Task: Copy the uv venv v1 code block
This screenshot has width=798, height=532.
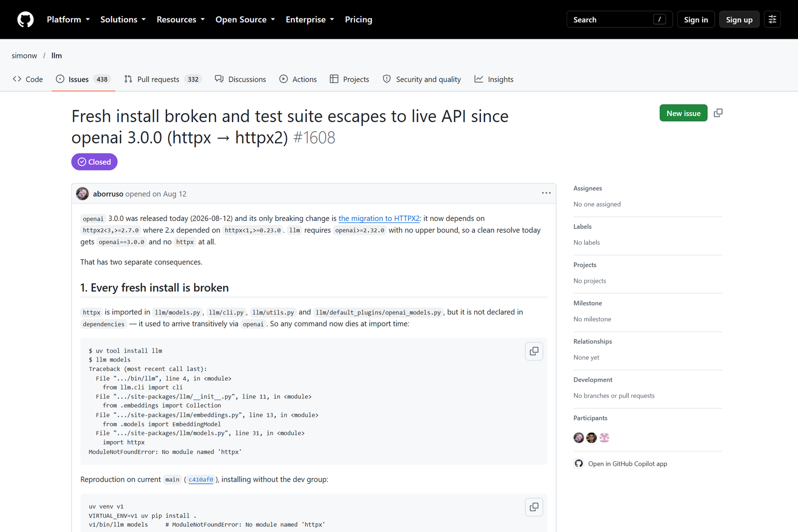Action: [x=534, y=507]
